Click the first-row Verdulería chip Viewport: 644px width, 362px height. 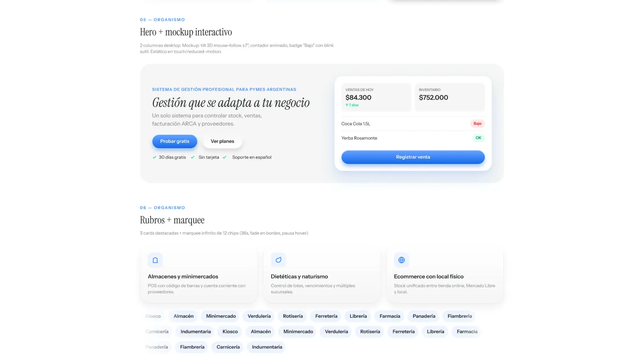(x=259, y=316)
